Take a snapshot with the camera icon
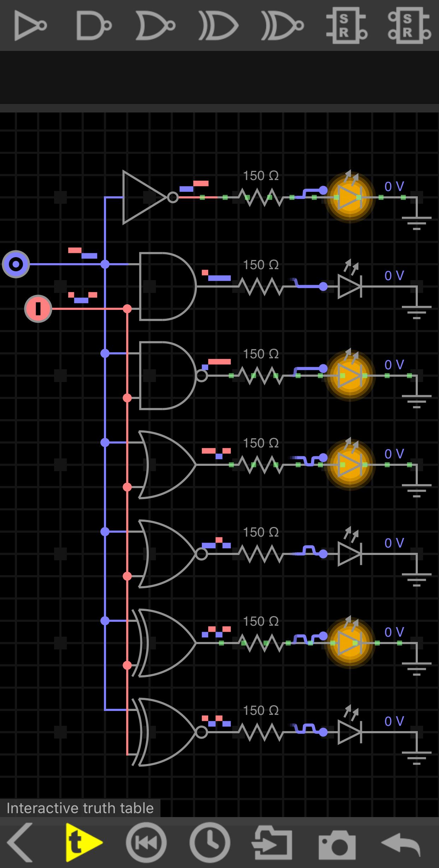Screen dimensions: 439x868 [337, 844]
